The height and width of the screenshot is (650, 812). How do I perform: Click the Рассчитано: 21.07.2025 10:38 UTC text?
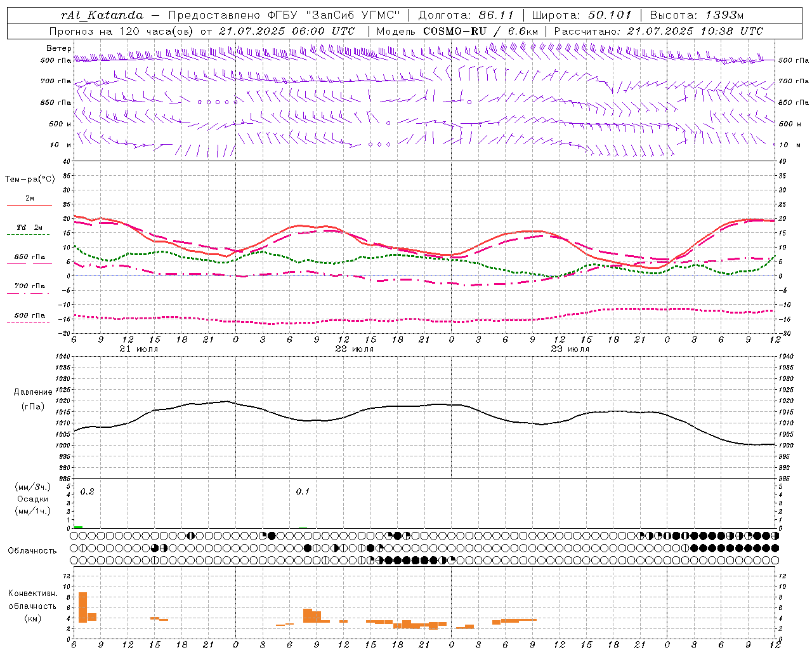click(x=658, y=31)
